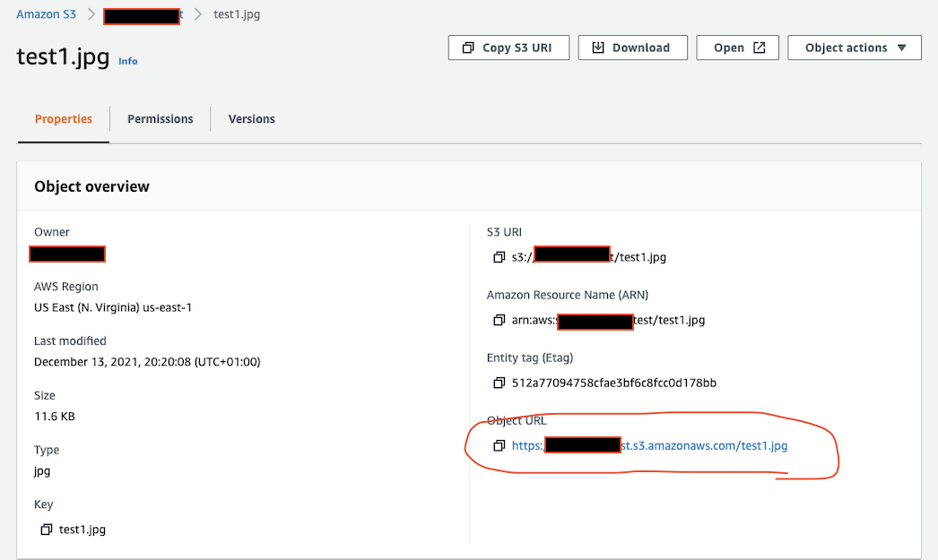Click the test1.jpg breadcrumb entry

237,15
